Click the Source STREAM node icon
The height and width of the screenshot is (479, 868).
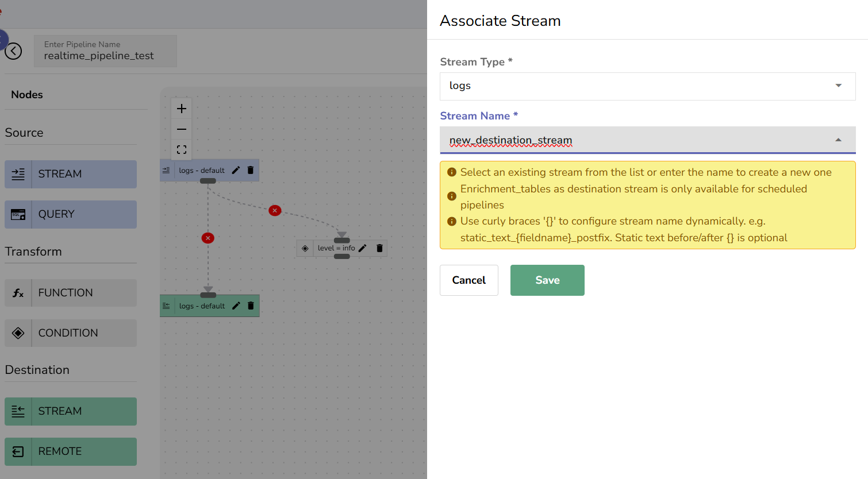point(18,174)
